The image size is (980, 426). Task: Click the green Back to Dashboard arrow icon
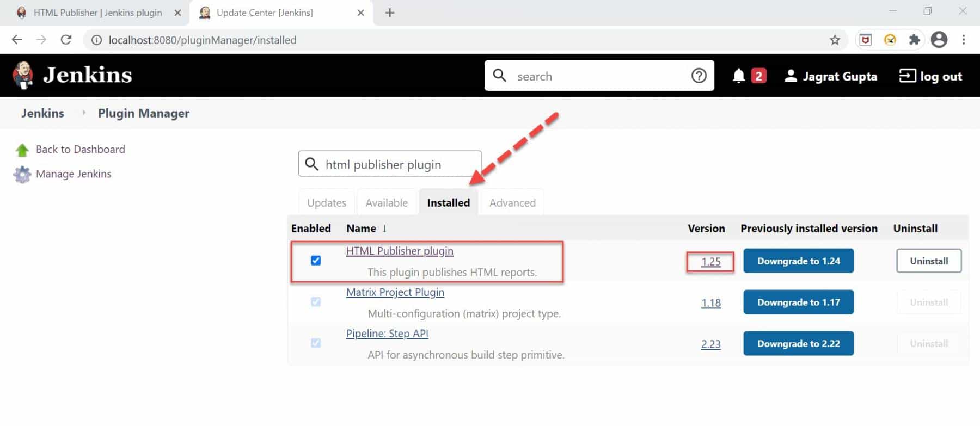coord(22,150)
